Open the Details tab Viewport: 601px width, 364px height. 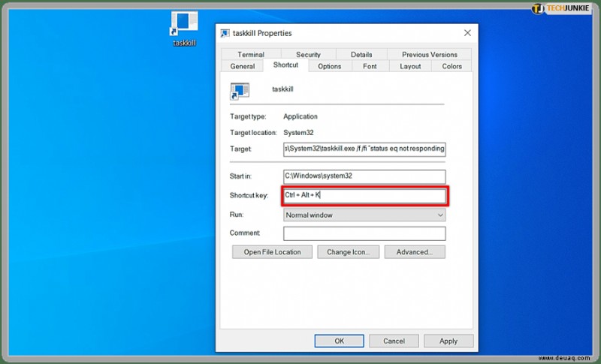361,54
